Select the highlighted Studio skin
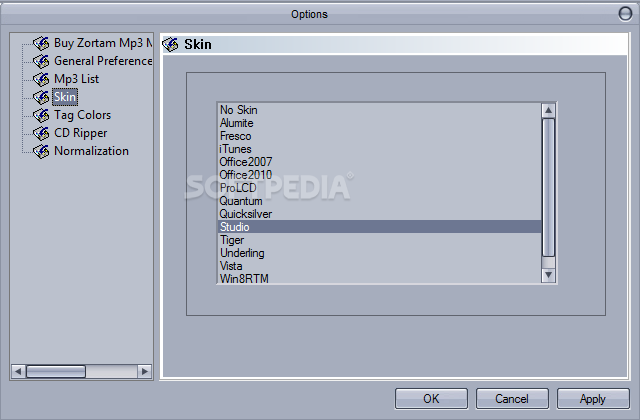This screenshot has height=420, width=640. [380, 227]
